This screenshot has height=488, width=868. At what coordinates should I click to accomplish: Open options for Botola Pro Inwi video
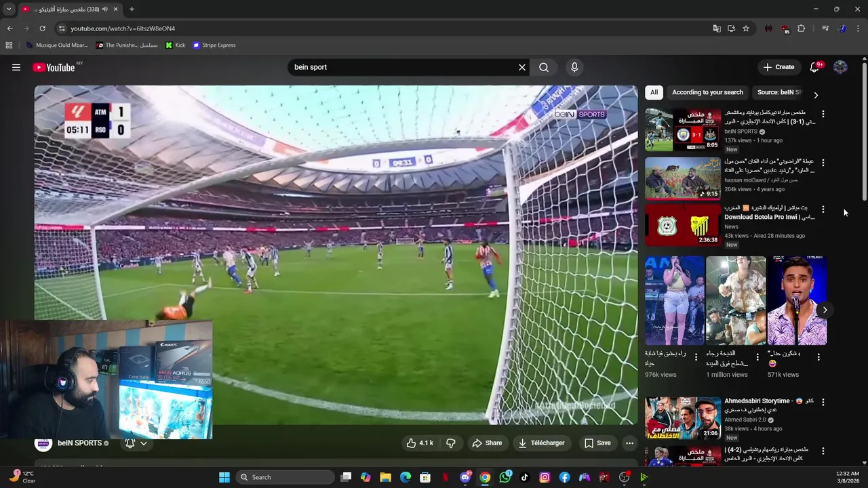[x=823, y=209]
